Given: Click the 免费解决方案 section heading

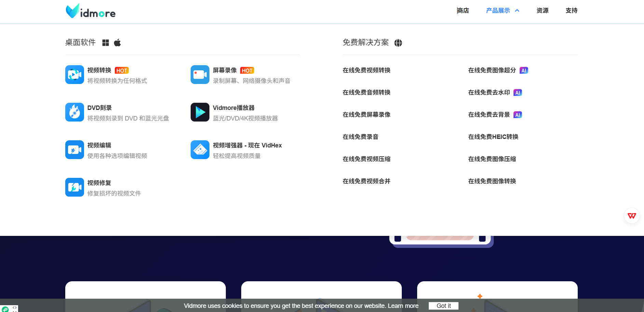Looking at the screenshot, I should [366, 42].
